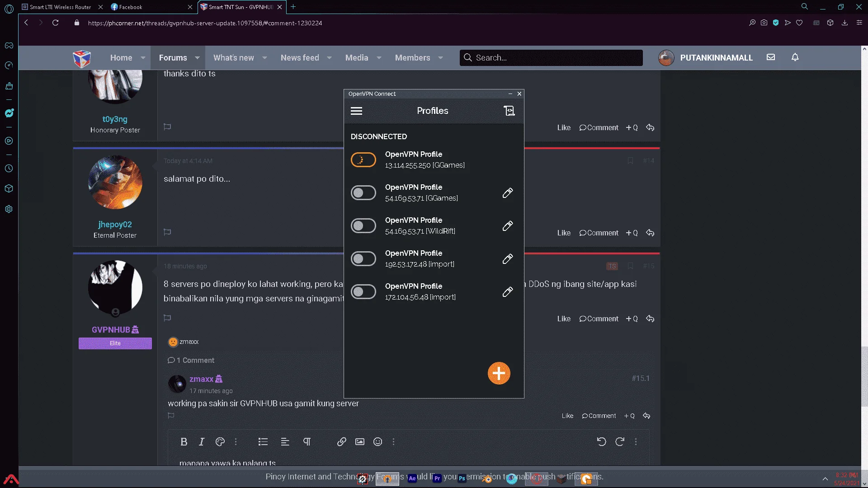Open the smilies picker in editor
868x488 pixels.
[x=378, y=442]
